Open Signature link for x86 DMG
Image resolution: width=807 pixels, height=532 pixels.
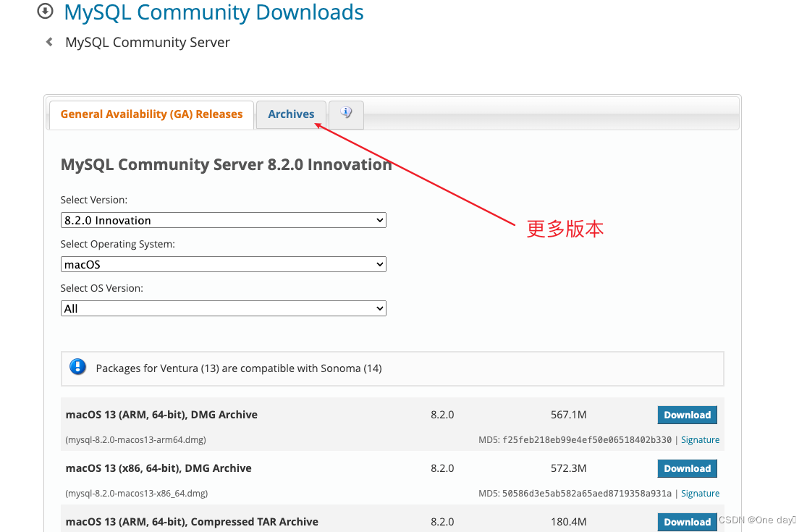pyautogui.click(x=700, y=493)
